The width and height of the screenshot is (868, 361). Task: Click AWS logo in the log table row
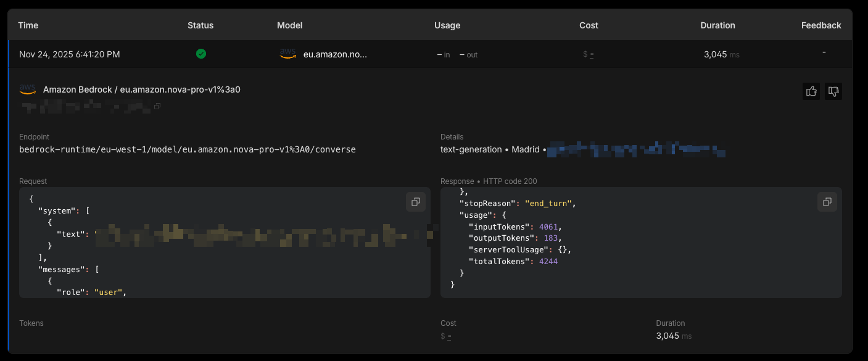tap(287, 54)
